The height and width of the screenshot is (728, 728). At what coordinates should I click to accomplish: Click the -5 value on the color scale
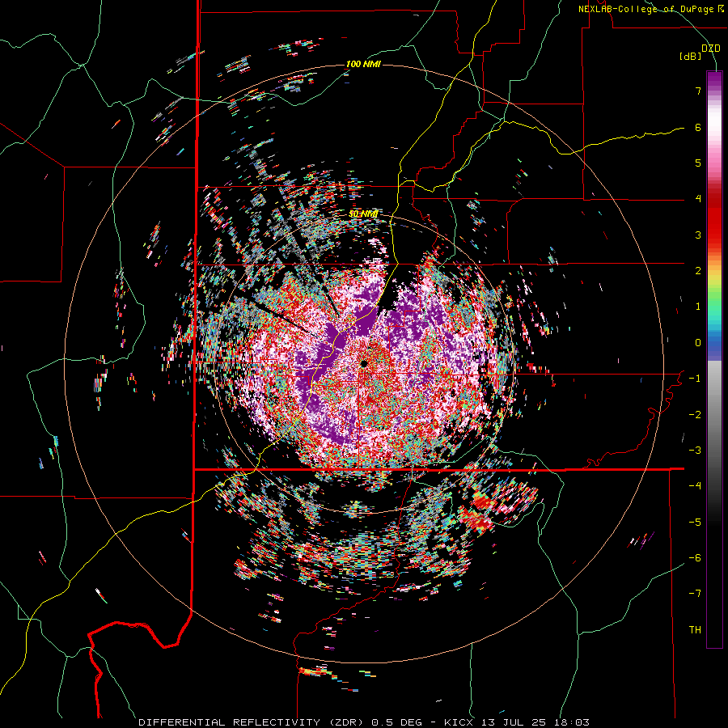click(x=695, y=523)
